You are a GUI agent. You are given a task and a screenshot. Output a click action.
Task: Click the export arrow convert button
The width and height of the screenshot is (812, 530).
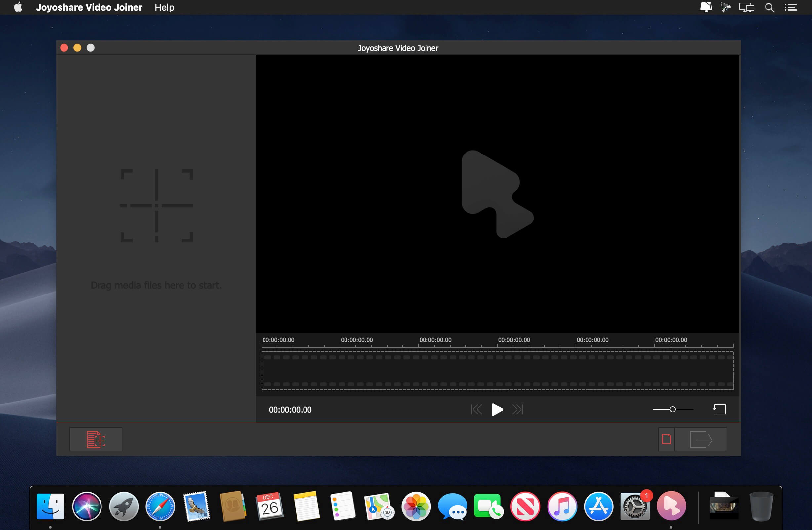tap(701, 439)
